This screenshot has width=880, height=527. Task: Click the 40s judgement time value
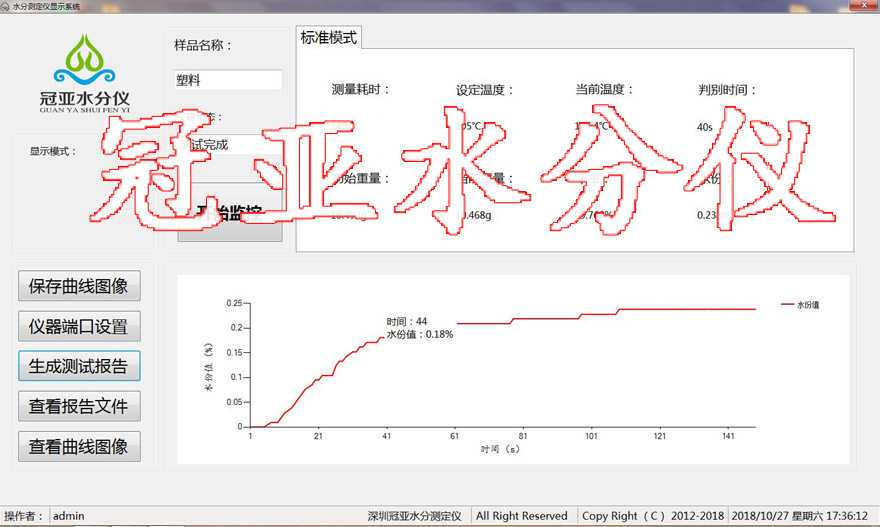click(705, 127)
